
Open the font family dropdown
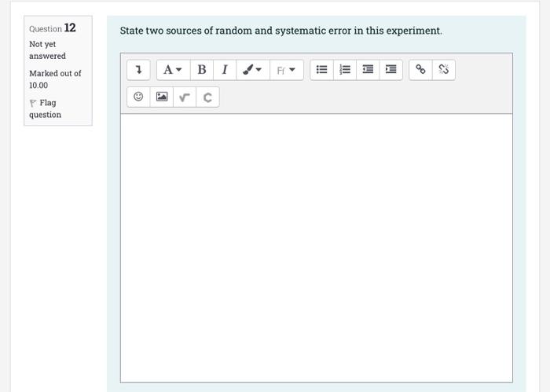(x=287, y=70)
